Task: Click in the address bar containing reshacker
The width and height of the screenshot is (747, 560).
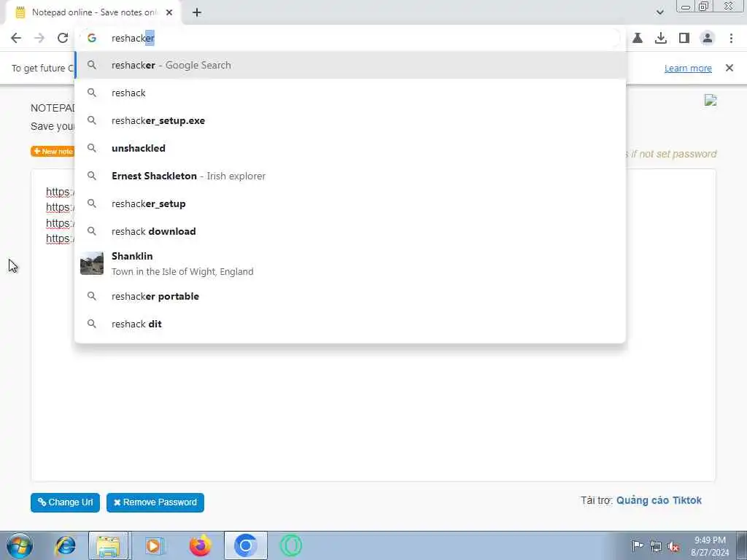Action: pos(350,38)
